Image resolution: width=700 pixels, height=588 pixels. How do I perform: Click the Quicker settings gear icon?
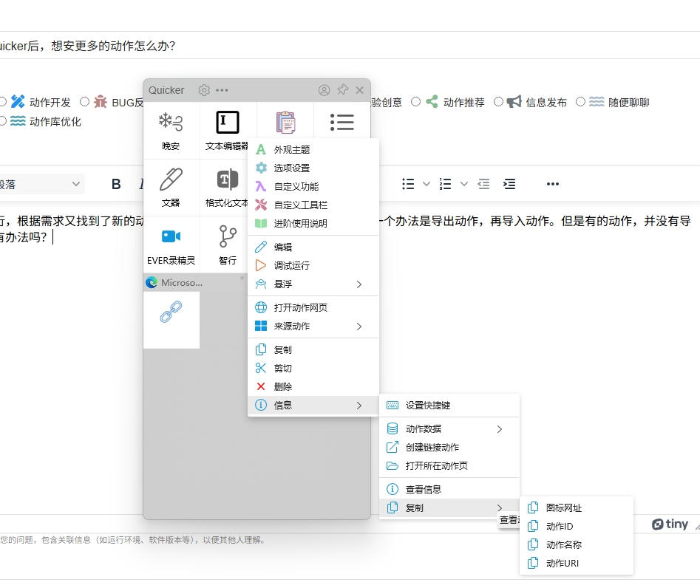pyautogui.click(x=204, y=90)
